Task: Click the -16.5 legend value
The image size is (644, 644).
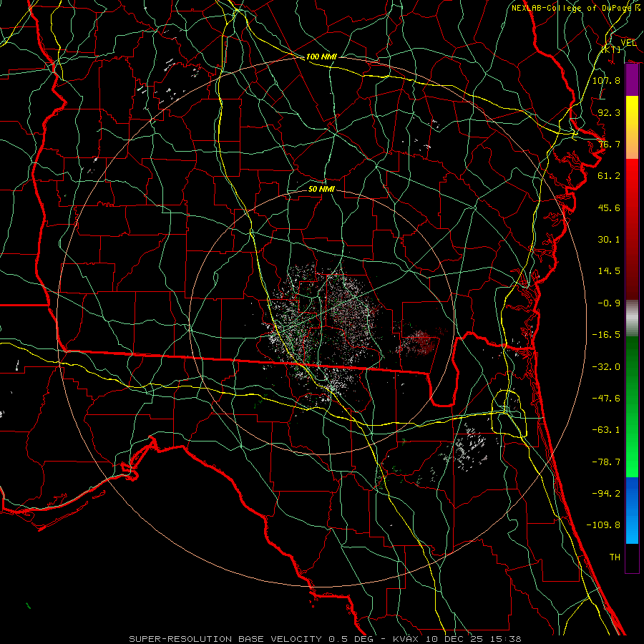Action: pos(606,335)
